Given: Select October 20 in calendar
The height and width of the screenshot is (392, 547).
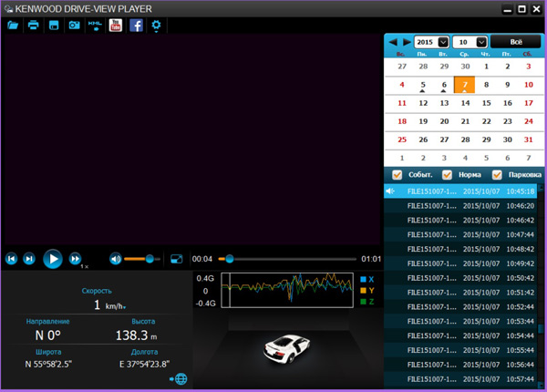Looking at the screenshot, I should pyautogui.click(x=444, y=121).
